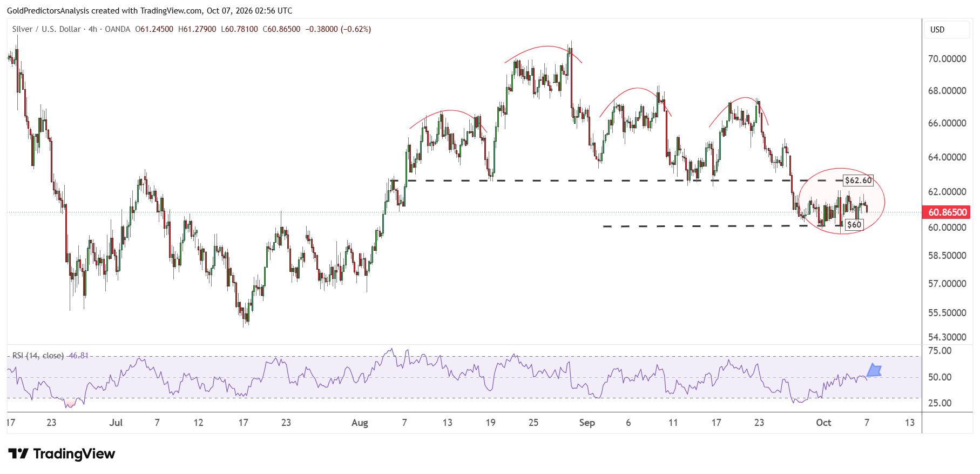980x474 pixels.
Task: Click the −0.38000 (−0.62%) change value
Action: (x=338, y=29)
